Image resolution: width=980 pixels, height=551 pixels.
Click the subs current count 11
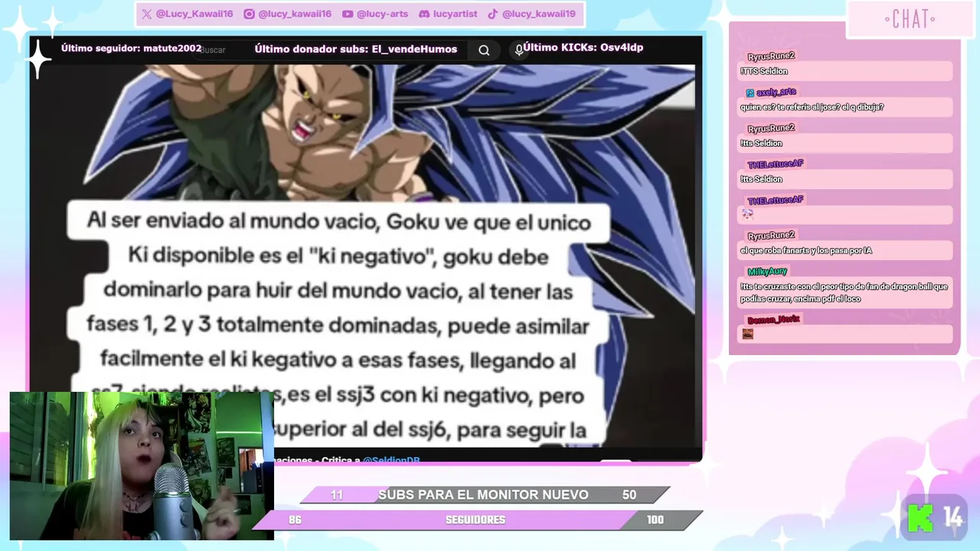pos(337,495)
